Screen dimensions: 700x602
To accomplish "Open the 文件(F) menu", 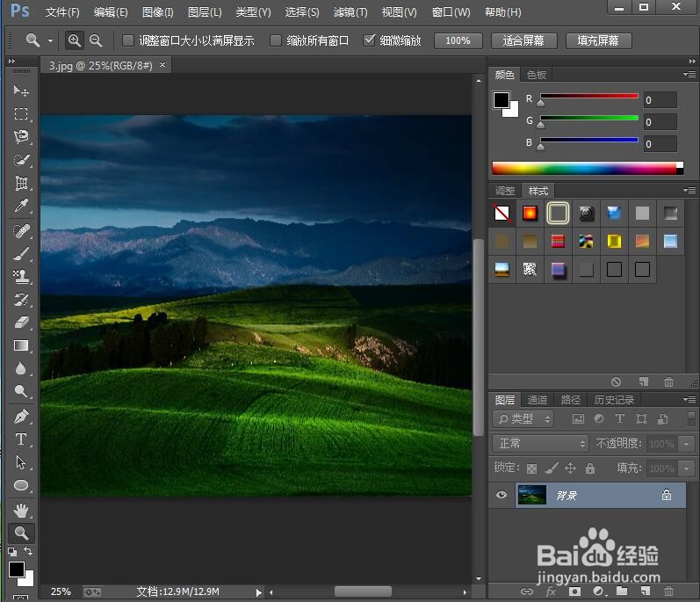I will coord(62,12).
